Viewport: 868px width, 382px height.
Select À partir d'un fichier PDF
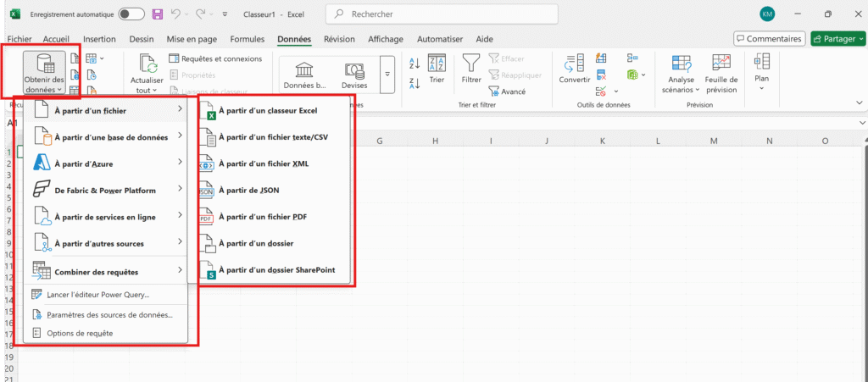click(262, 217)
